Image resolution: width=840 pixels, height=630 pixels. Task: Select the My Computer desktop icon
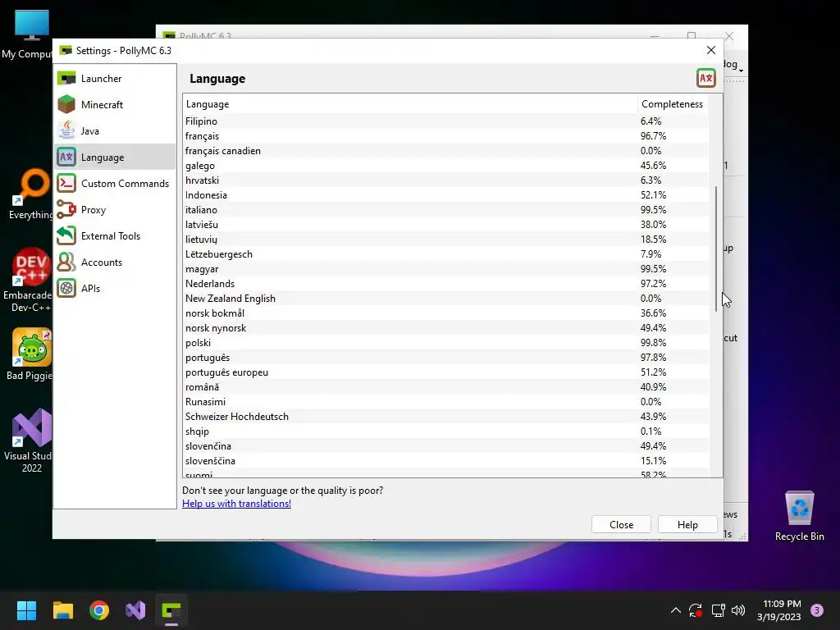click(27, 34)
